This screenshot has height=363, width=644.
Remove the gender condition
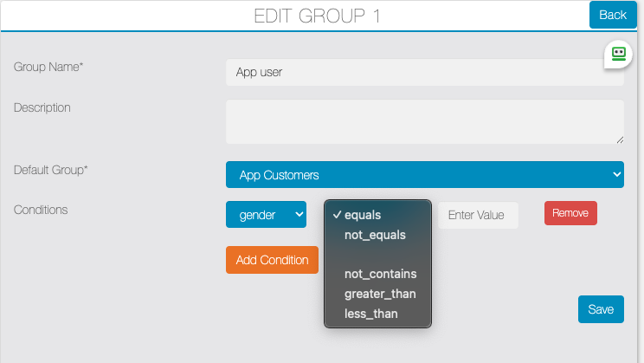coord(570,213)
